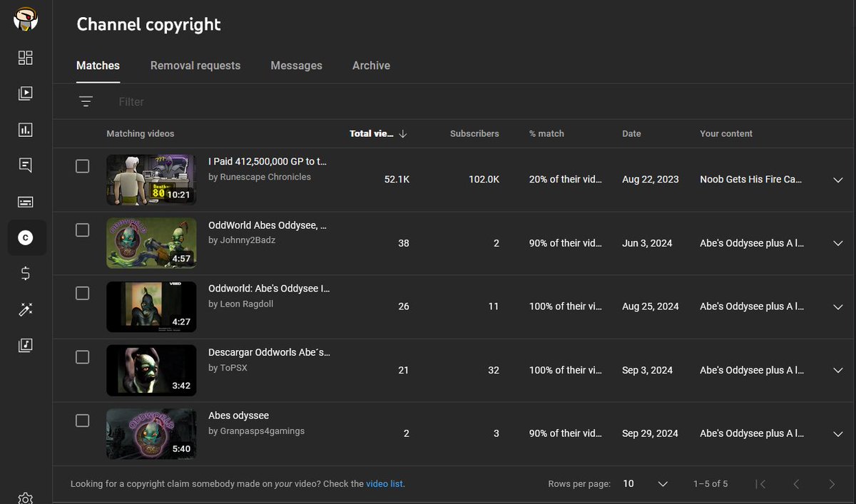Open the Audio library sidebar icon
This screenshot has width=856, height=504.
[x=26, y=345]
